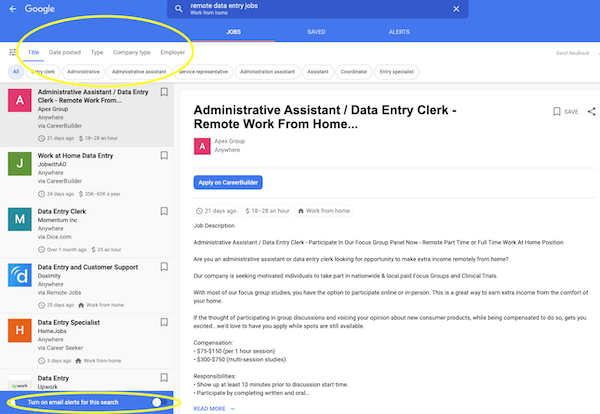Switch to the SAVED tab

pyautogui.click(x=316, y=32)
